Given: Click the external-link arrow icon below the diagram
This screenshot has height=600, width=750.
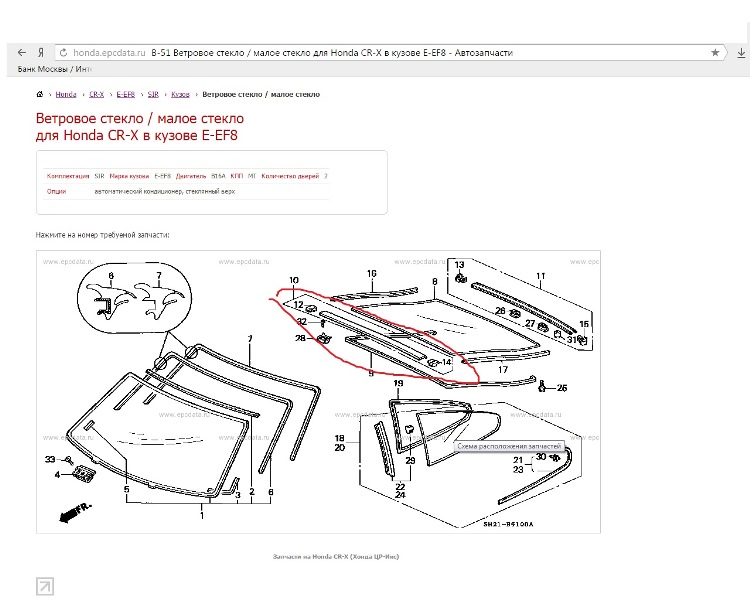Looking at the screenshot, I should click(x=45, y=587).
